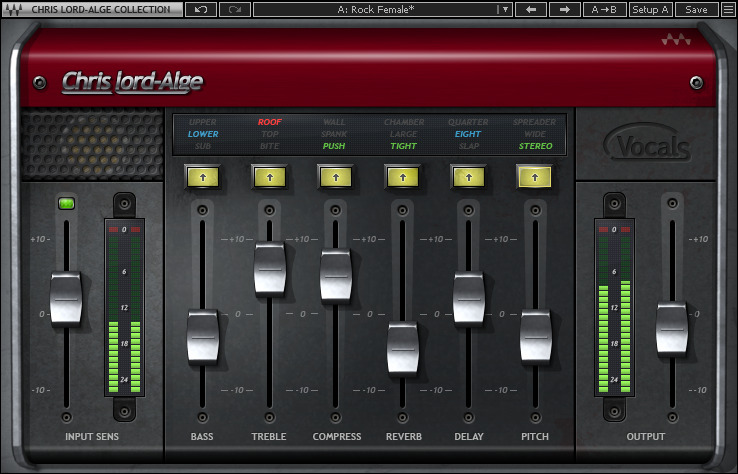738x474 pixels.
Task: Select the TOP treble mode label
Action: 270,134
